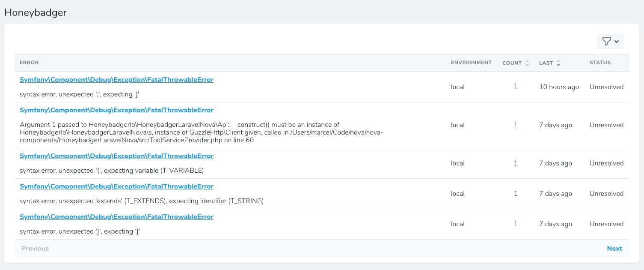Open the T_VARIABLE syntax error entry
Viewport: 644px width, 270px height.
click(116, 156)
